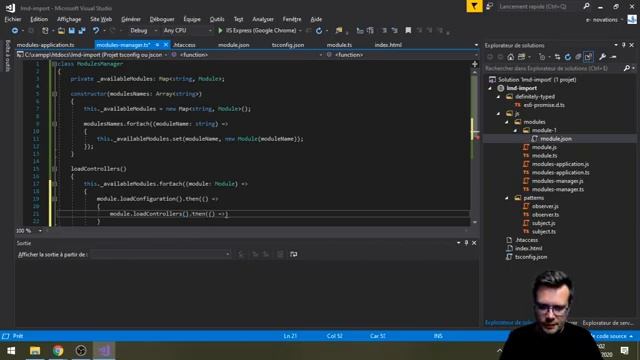640x360 pixels.
Task: Collapse the module-1 folder node
Action: (515, 131)
